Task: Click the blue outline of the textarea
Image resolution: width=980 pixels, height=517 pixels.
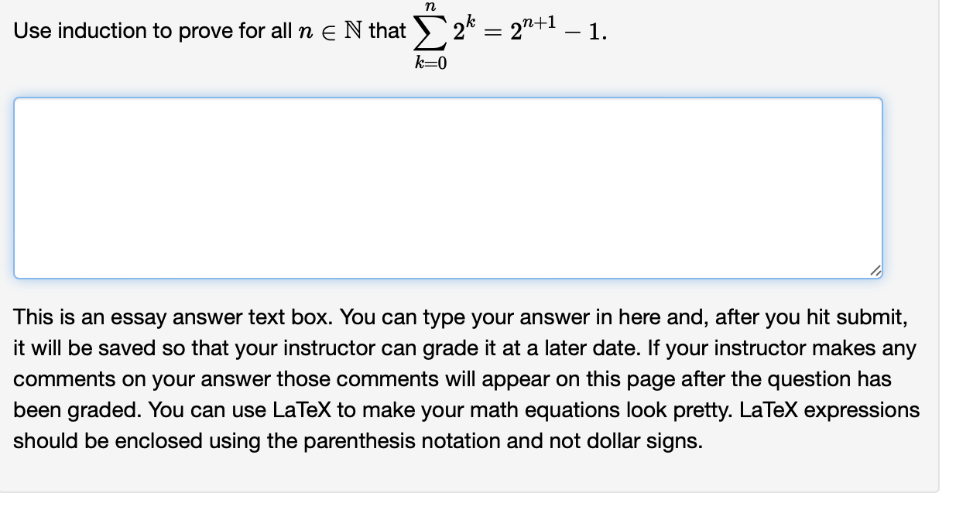Action: tap(15, 186)
